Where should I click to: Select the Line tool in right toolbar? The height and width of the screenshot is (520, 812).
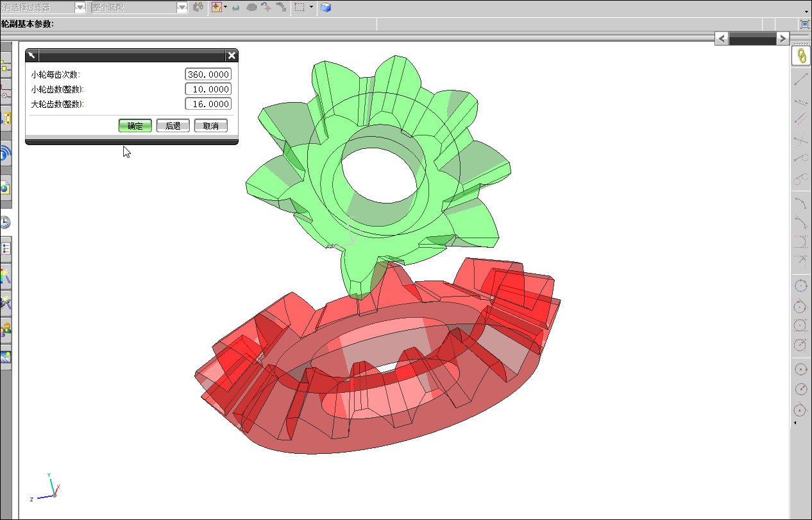pyautogui.click(x=800, y=80)
